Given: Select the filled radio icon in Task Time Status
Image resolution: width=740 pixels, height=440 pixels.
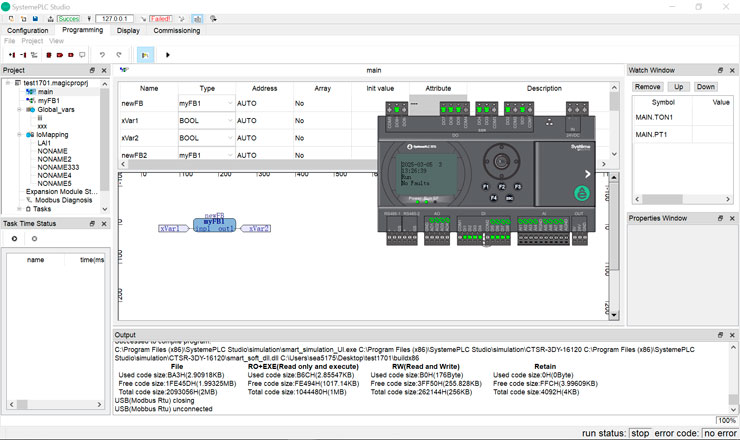Looking at the screenshot, I should 14,239.
